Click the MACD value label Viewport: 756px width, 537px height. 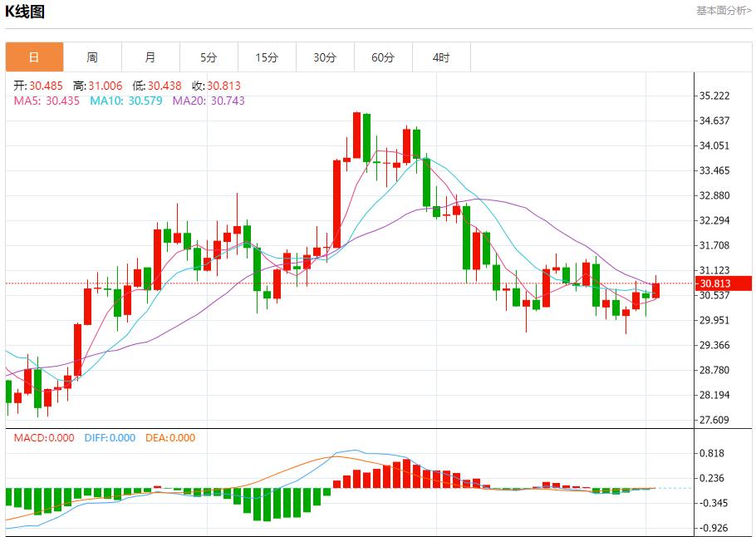(x=44, y=438)
